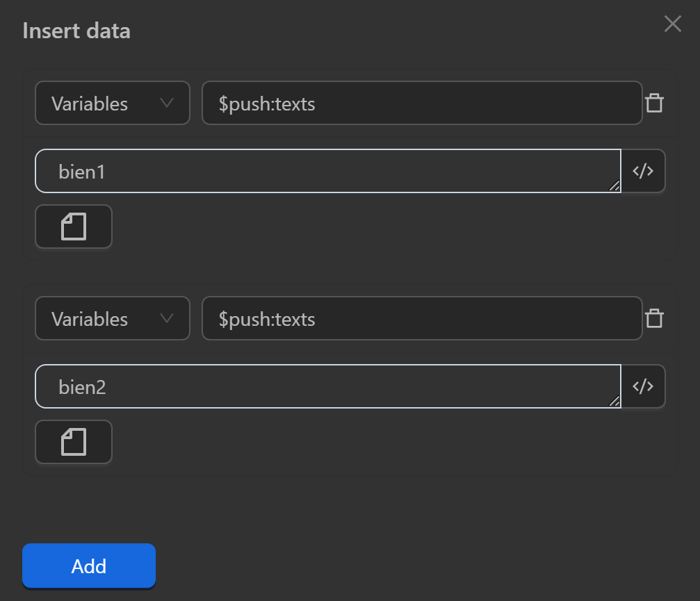Delete the second $push:texts entry
700x601 pixels.
tap(654, 318)
